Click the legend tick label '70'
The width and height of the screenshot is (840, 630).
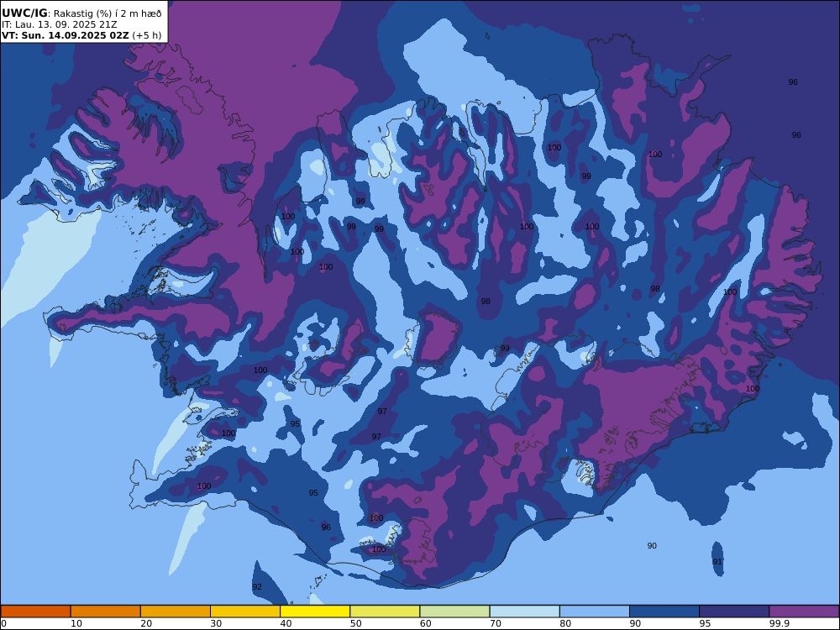pyautogui.click(x=496, y=623)
